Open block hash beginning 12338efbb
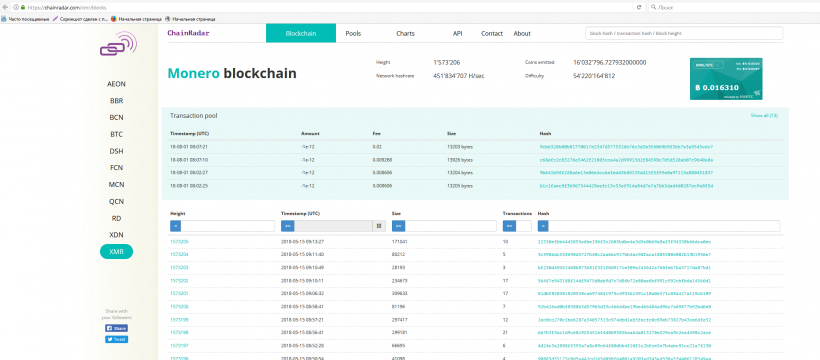820x360 pixels. pos(624,242)
